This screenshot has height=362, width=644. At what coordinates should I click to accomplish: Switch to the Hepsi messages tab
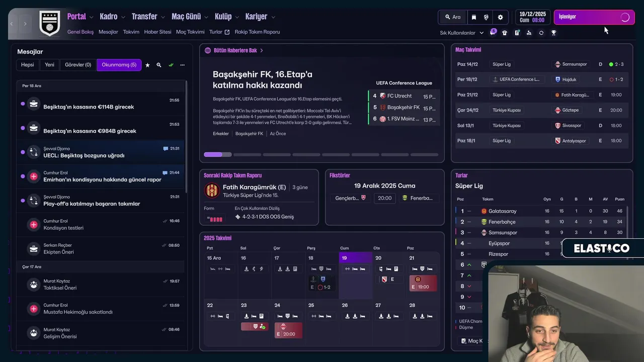[28, 65]
